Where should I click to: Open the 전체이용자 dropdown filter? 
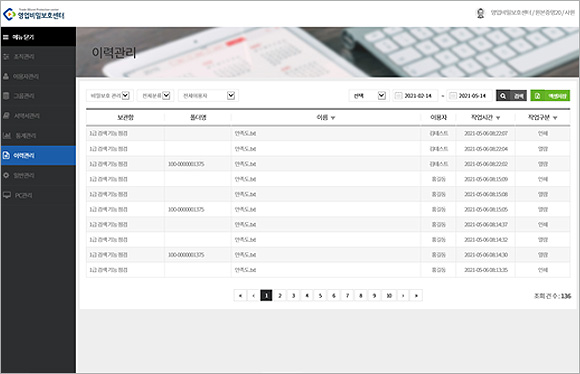(208, 96)
